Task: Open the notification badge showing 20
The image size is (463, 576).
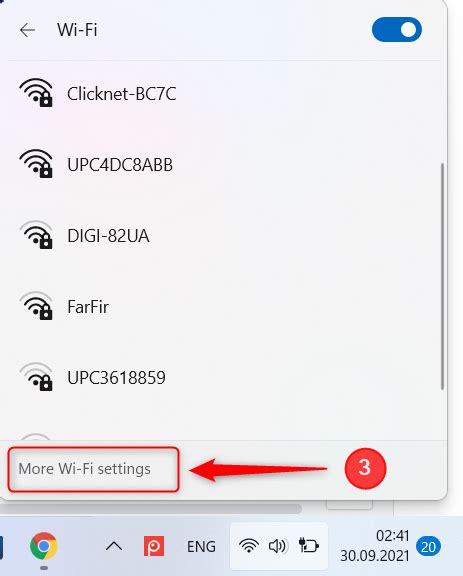Action: (428, 547)
